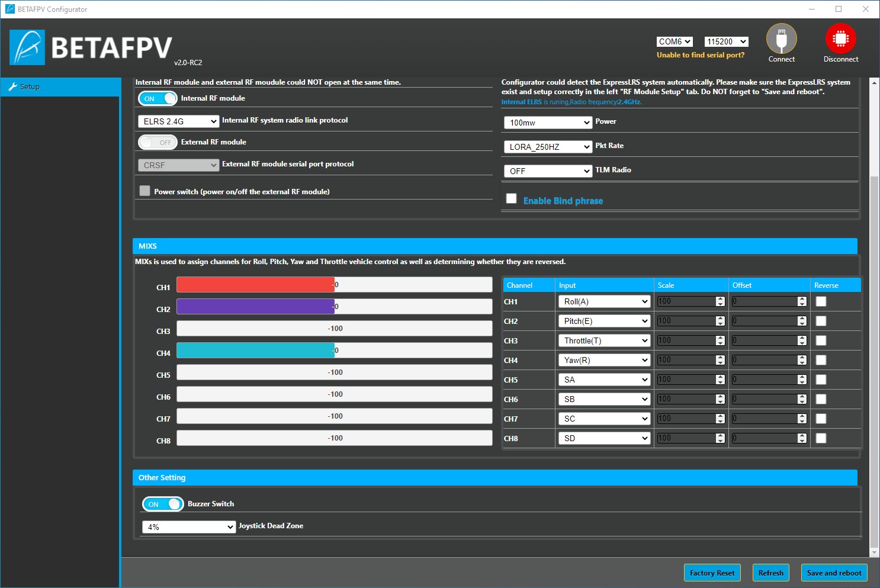Click the vertical scrollbar thumb
Screen dimensions: 880x588
tap(874, 361)
